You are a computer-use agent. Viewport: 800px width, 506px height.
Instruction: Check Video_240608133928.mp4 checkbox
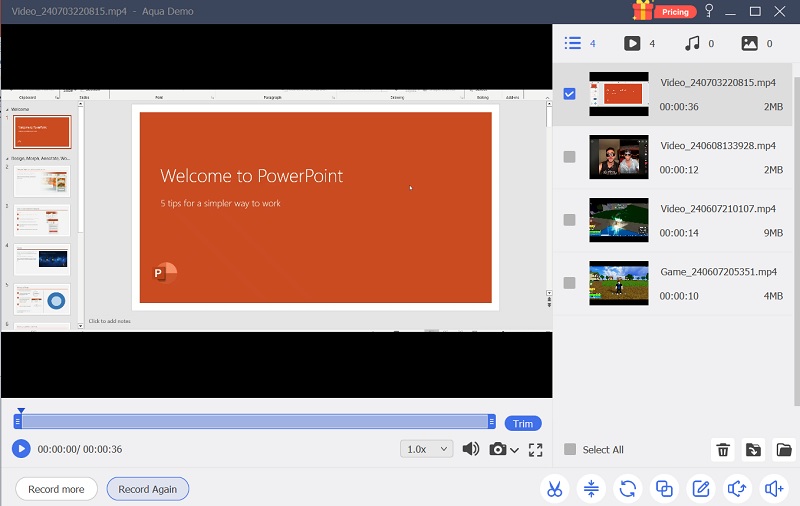[x=569, y=157]
